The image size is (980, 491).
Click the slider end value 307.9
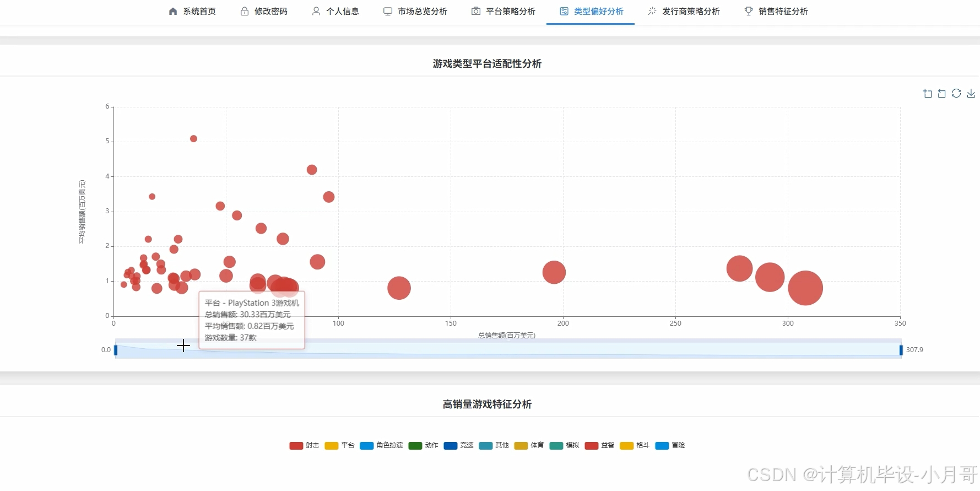pos(914,350)
